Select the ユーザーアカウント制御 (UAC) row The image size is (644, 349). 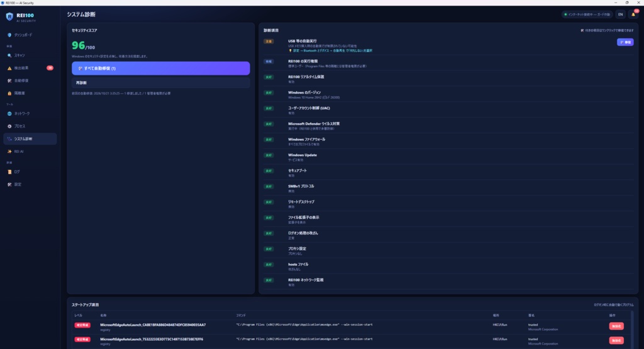click(448, 109)
